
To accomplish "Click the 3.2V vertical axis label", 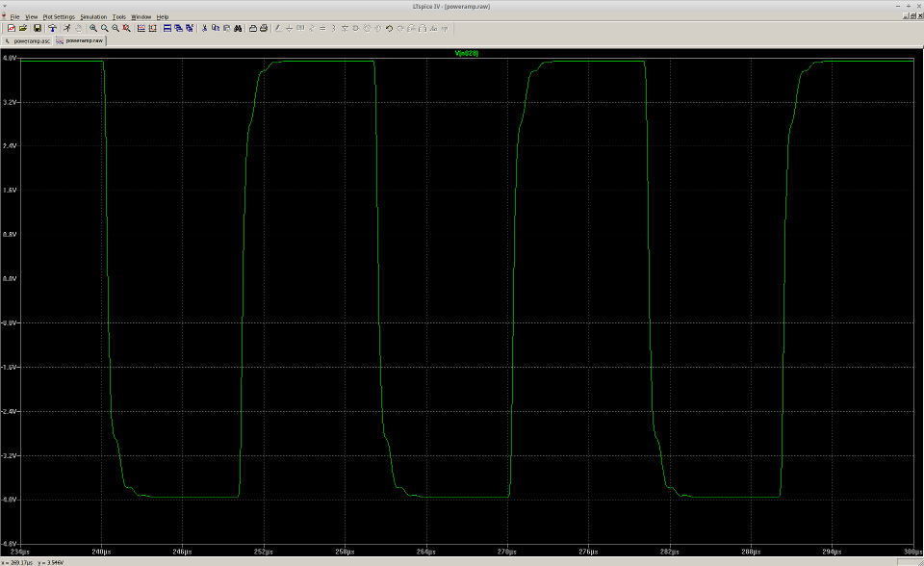I will (x=10, y=102).
